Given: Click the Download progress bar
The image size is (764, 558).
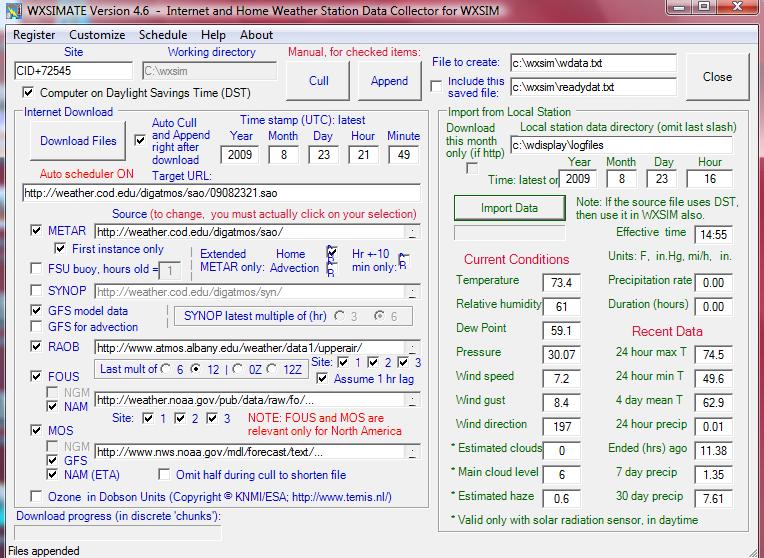Looking at the screenshot, I should (x=117, y=533).
